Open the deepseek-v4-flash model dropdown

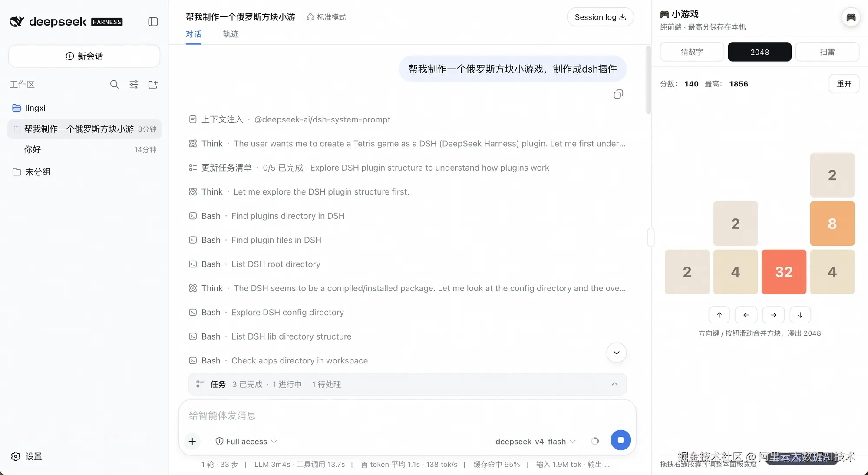coord(535,441)
